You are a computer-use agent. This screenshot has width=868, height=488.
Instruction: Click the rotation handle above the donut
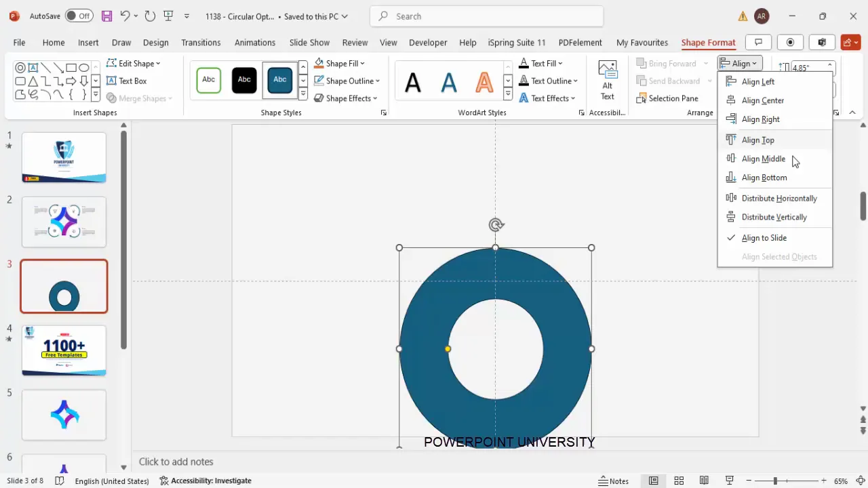point(496,225)
